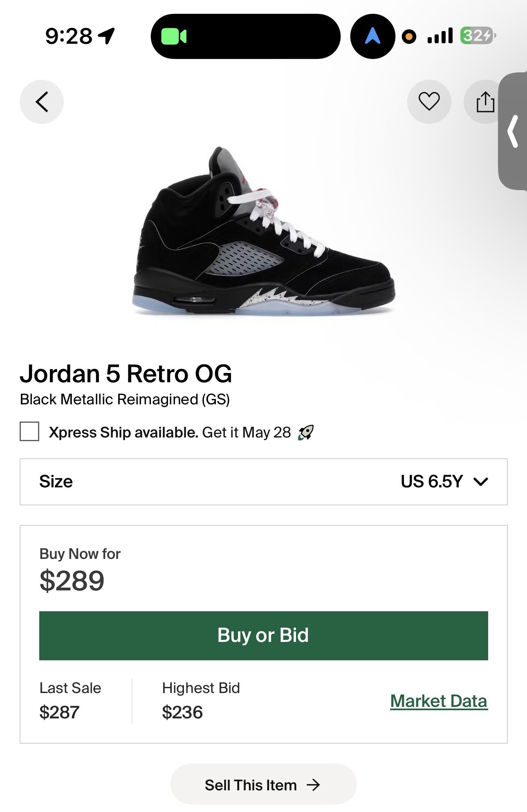Tap the Buy Now $289 price

click(72, 581)
